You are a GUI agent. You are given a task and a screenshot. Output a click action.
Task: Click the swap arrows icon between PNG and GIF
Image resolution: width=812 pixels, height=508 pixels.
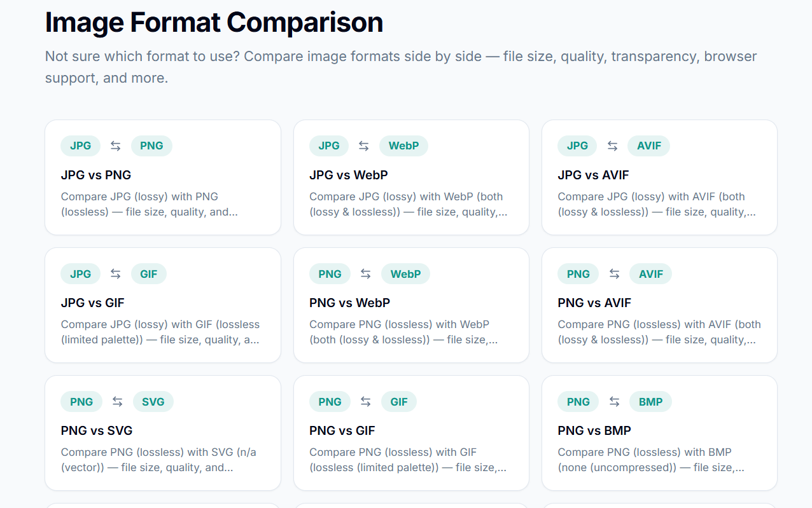[x=365, y=401]
